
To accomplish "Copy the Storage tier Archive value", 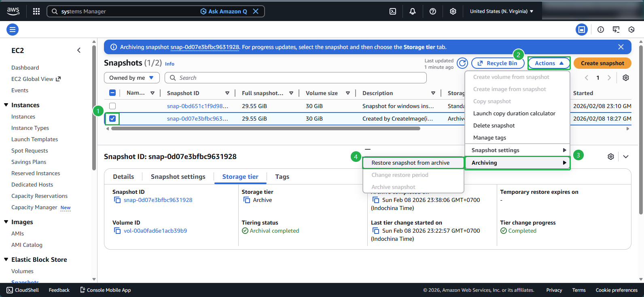I will (247, 200).
